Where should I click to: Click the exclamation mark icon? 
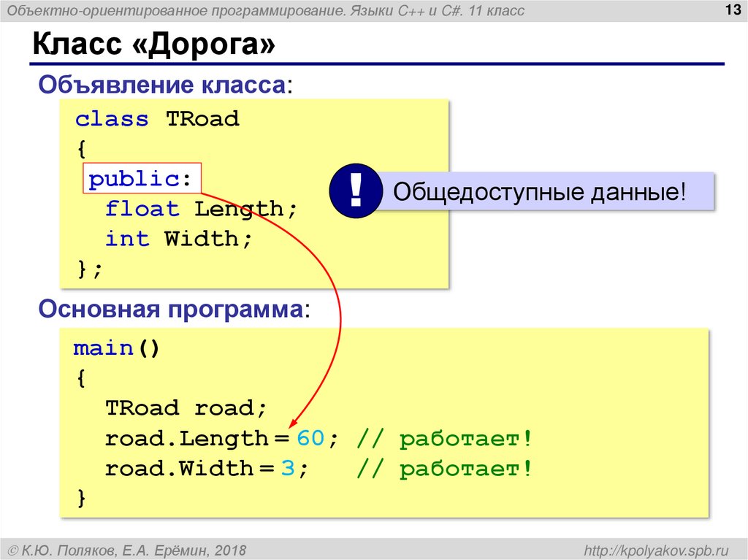(x=356, y=191)
